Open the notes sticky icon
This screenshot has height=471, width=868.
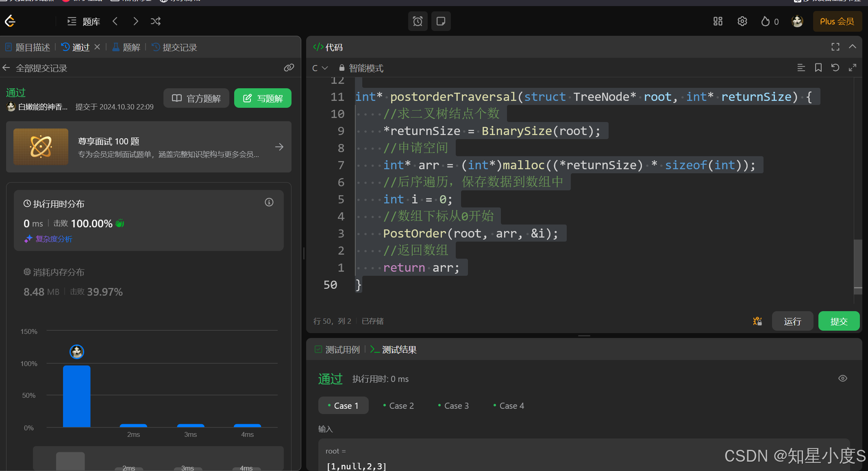[441, 21]
